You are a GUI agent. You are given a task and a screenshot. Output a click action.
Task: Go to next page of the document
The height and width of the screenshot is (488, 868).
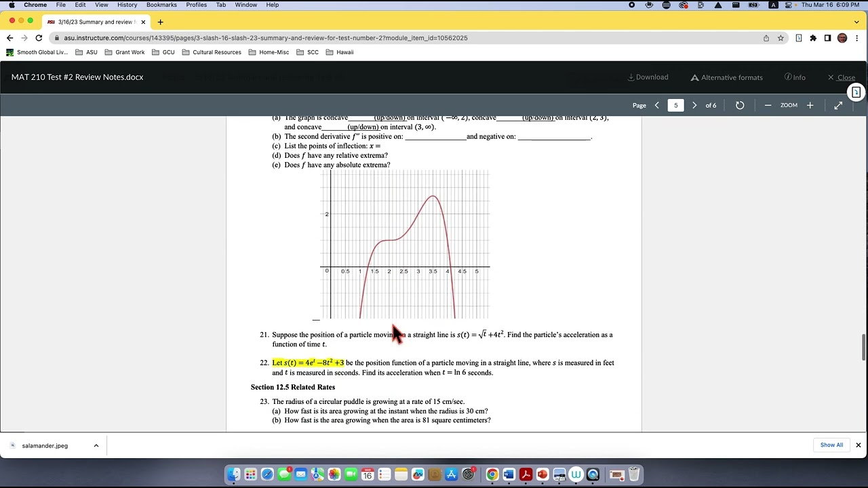click(694, 105)
